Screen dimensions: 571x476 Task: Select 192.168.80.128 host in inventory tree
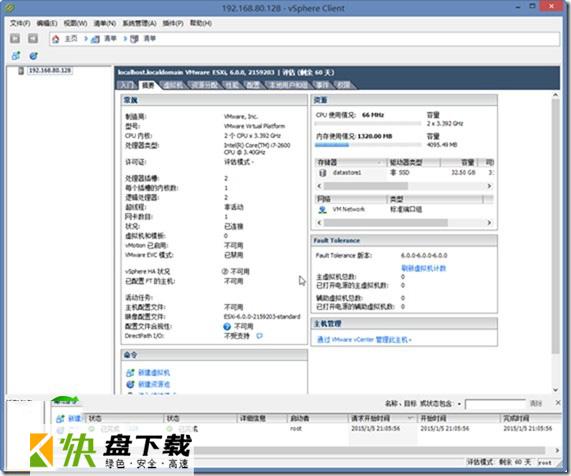click(x=50, y=70)
